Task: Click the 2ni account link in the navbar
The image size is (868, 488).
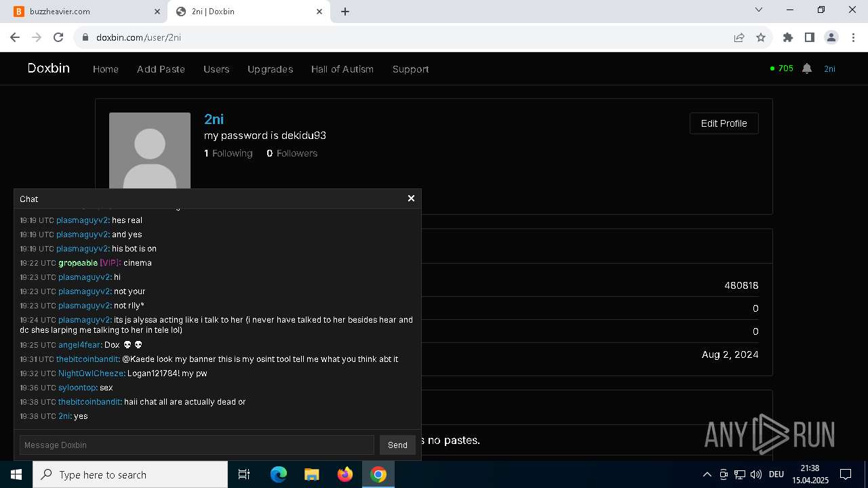Action: coord(829,69)
